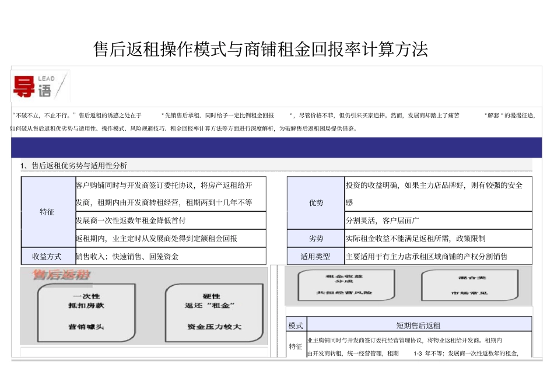Click the 适用类型 table cell
Viewport: 554px width, 392px height.
coord(315,256)
